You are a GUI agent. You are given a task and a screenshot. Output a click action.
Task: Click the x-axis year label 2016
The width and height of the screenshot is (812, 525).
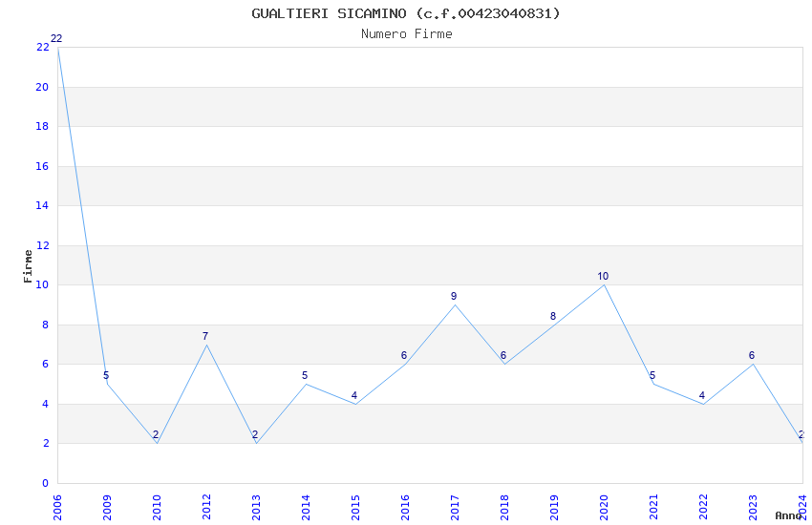tap(405, 507)
